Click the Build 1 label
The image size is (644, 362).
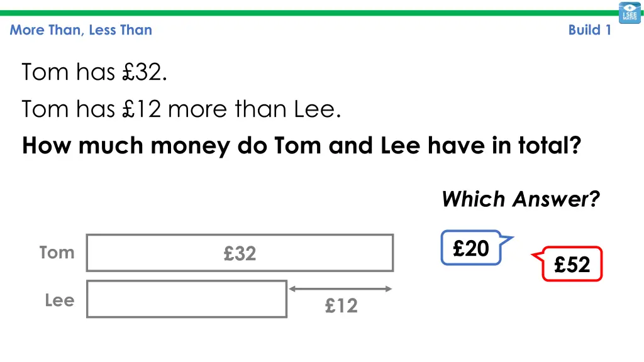pos(590,30)
